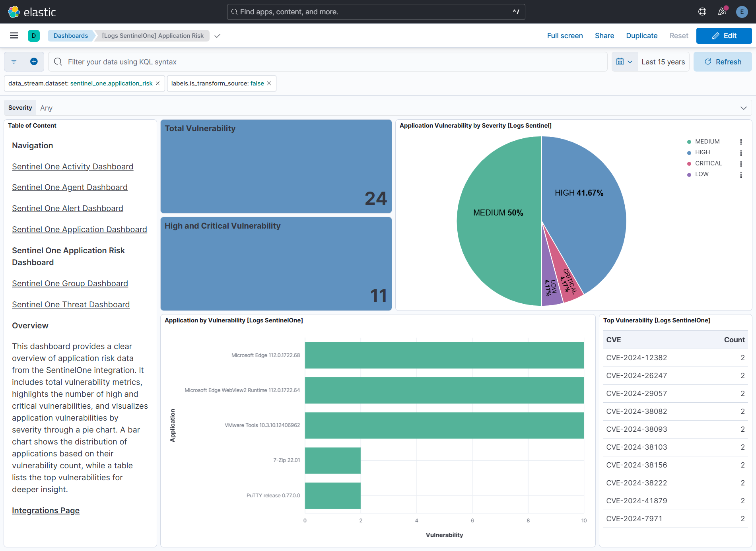
Task: Click the Microsoft Edge WebView2 Runtime bar
Action: [444, 390]
